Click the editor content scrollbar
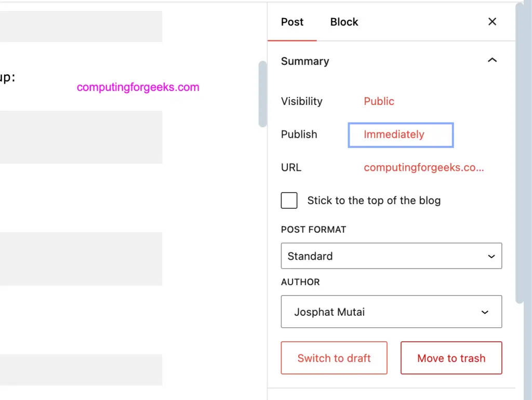The height and width of the screenshot is (400, 532). pos(262,94)
